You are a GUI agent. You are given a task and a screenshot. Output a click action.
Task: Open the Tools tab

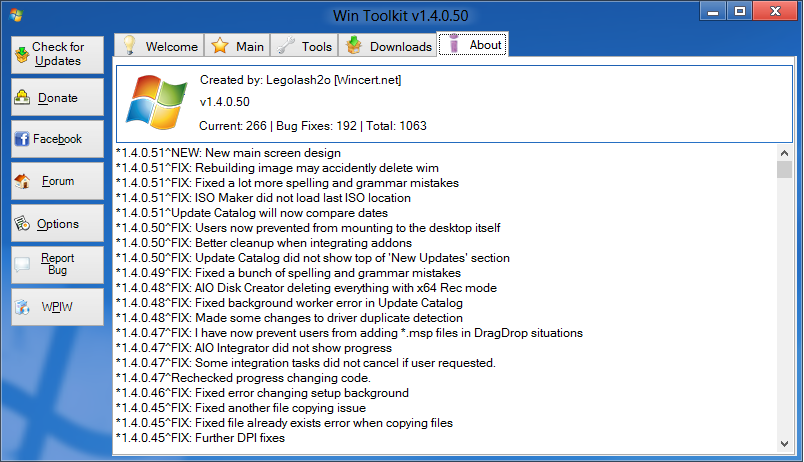pos(305,45)
